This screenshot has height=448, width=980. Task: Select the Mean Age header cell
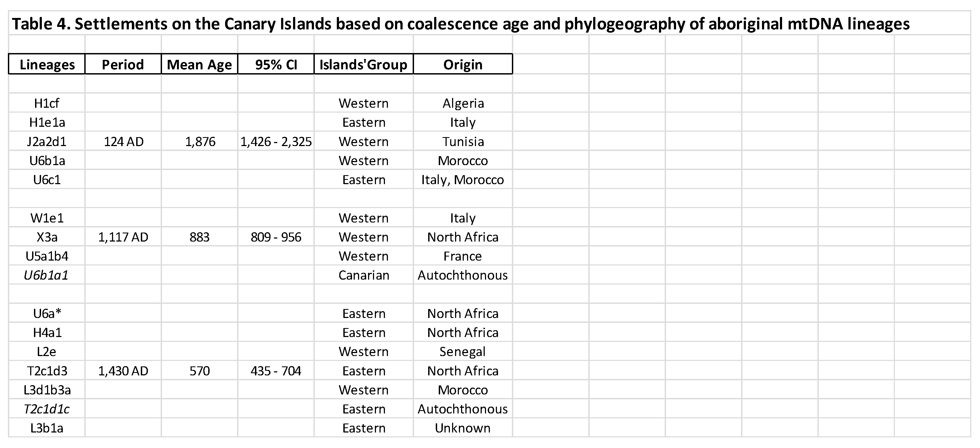[x=199, y=64]
